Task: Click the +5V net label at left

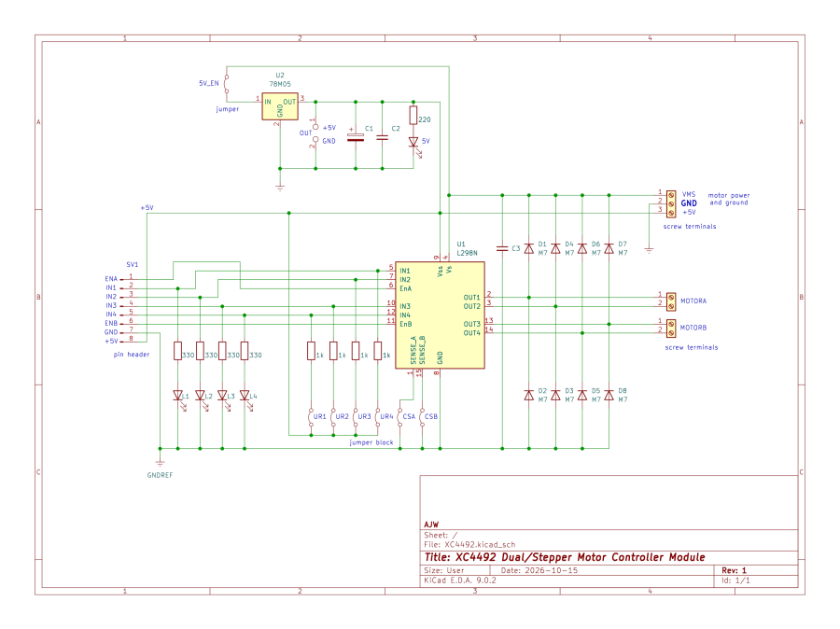Action: (x=147, y=208)
